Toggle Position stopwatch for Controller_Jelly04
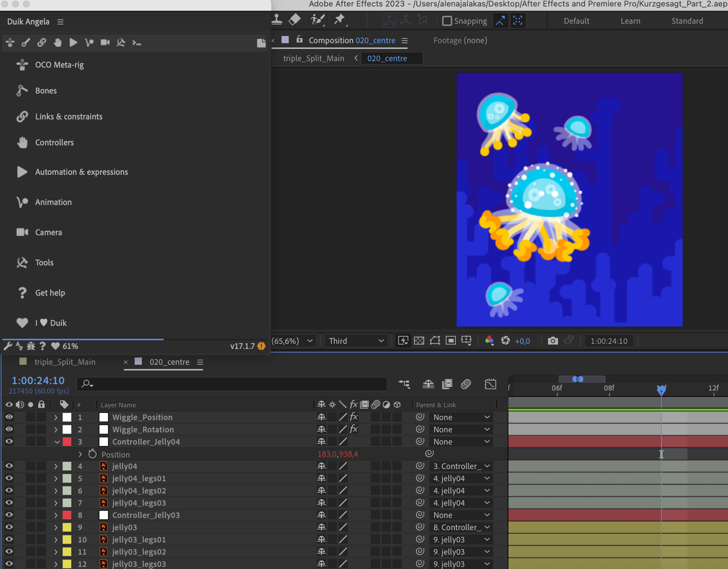 tap(92, 454)
